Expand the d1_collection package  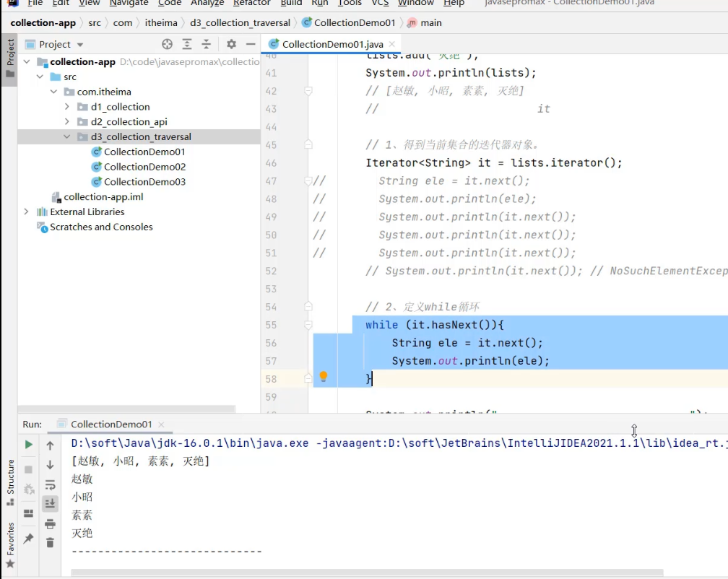pos(67,107)
